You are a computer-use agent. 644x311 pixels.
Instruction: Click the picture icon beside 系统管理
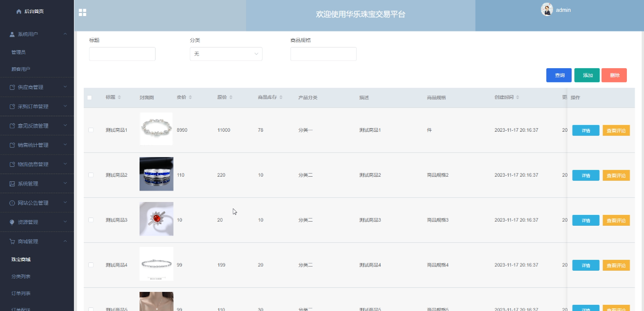point(12,183)
